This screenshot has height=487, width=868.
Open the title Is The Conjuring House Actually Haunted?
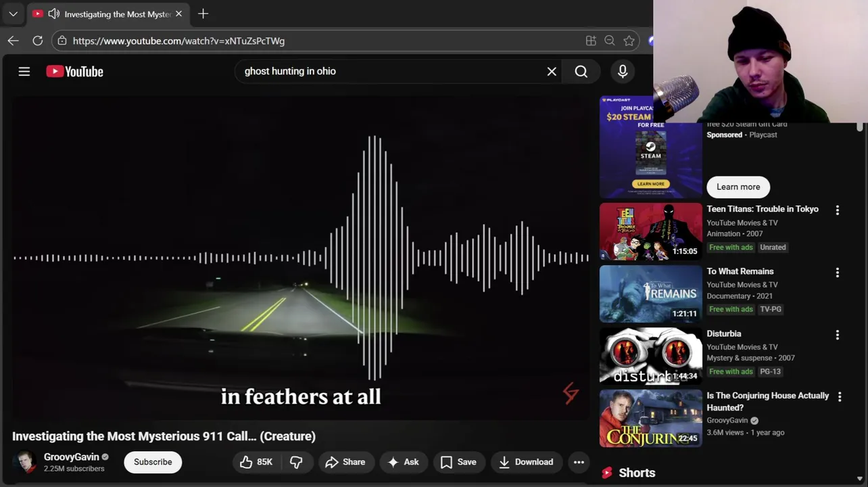(x=767, y=402)
